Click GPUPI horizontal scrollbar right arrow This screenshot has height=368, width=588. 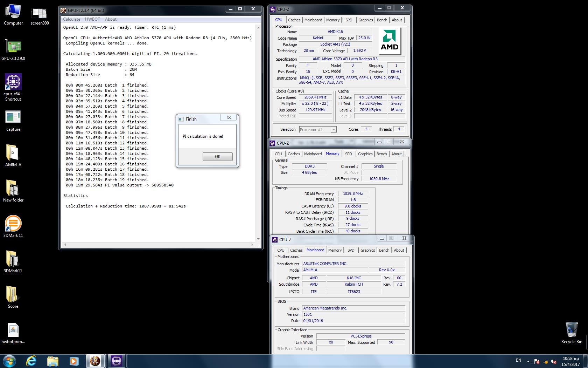[252, 245]
